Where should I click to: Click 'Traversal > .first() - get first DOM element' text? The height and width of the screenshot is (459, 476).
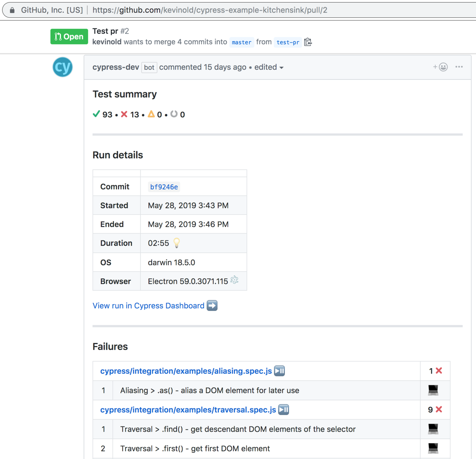195,448
